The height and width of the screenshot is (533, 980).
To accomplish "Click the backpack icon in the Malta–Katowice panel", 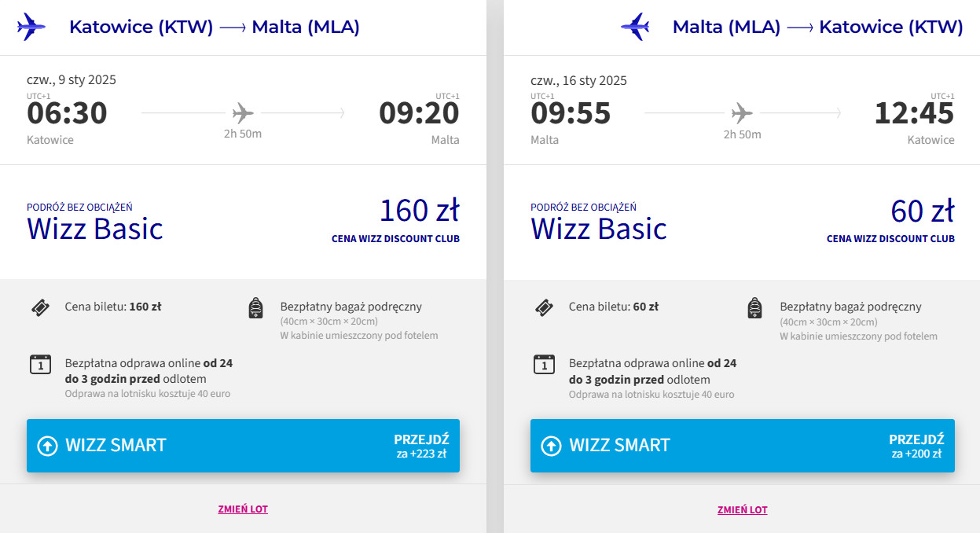I will point(754,308).
